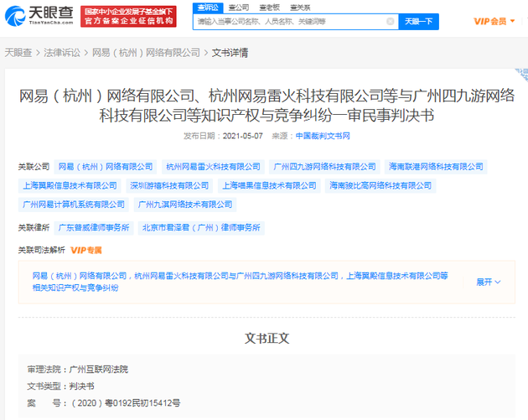
Task: Click the document title heading
Action: tap(267, 106)
